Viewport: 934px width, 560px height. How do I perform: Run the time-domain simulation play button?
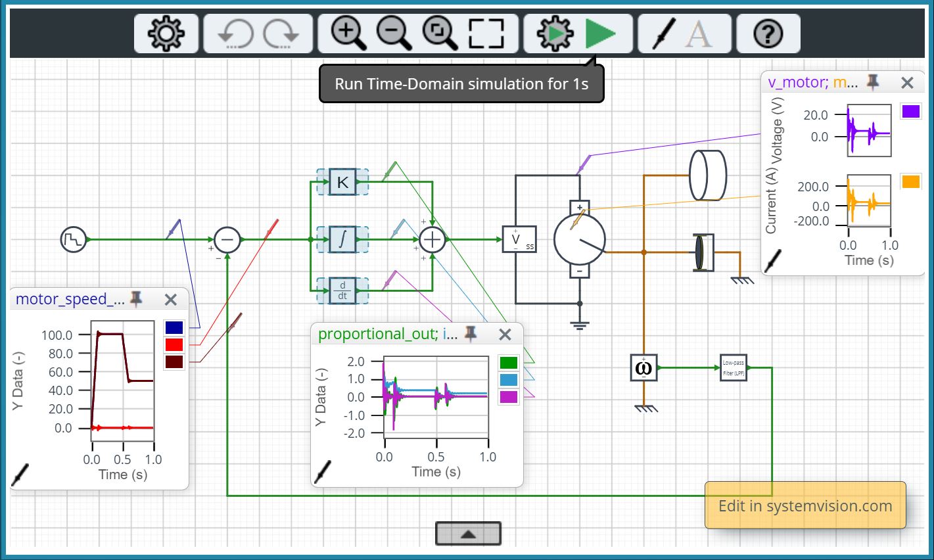click(600, 33)
